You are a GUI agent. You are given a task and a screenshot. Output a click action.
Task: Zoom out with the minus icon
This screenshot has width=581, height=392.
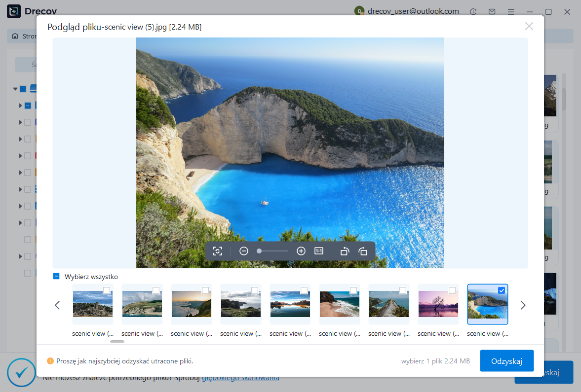click(244, 251)
